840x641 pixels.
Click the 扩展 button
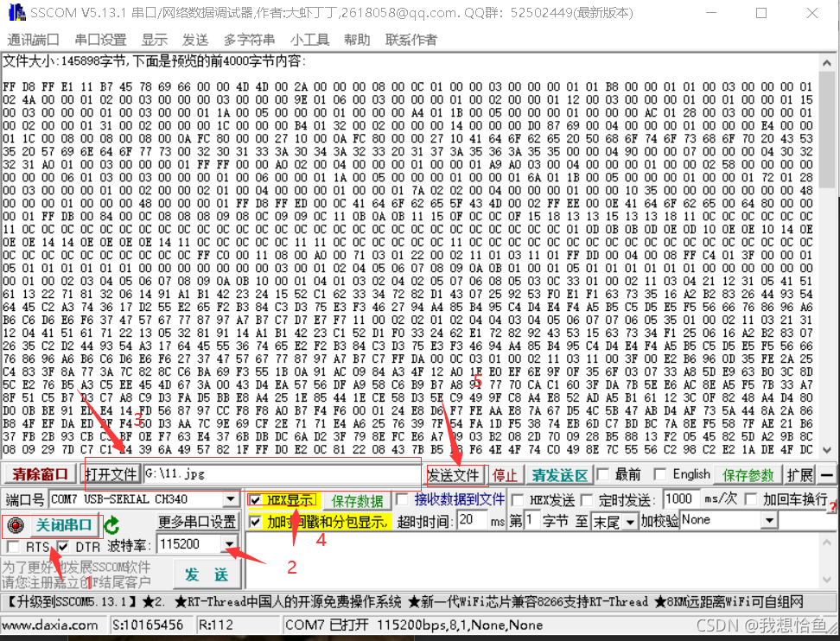800,475
